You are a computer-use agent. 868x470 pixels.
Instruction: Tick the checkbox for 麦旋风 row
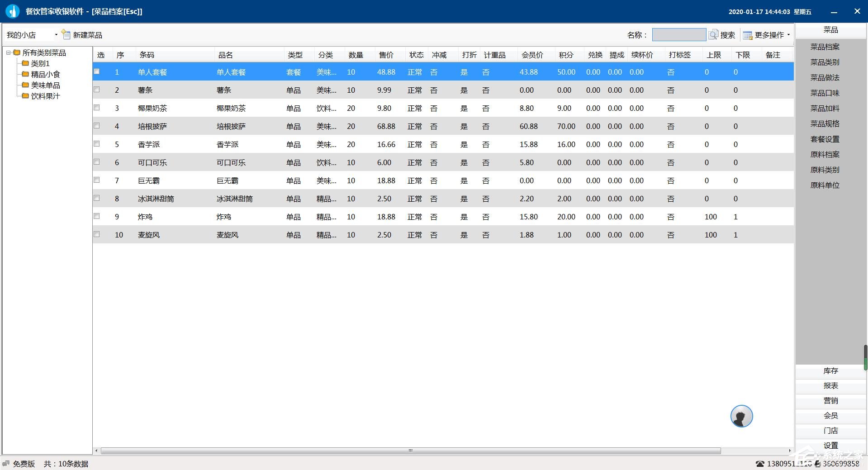[97, 234]
